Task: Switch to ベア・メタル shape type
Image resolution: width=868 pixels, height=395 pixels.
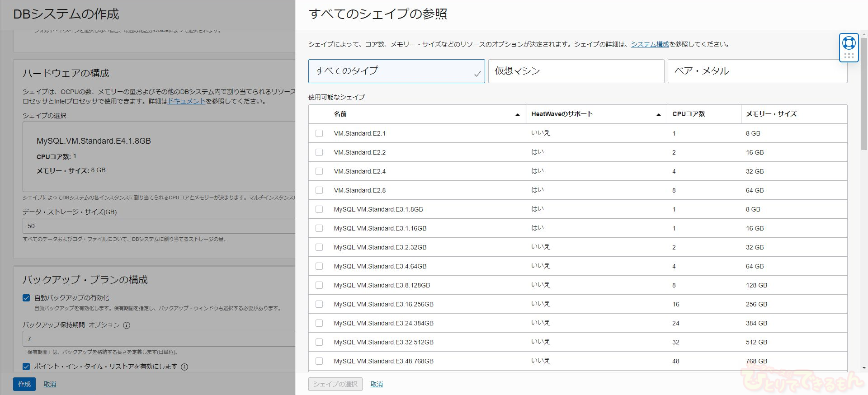Action: pyautogui.click(x=757, y=71)
